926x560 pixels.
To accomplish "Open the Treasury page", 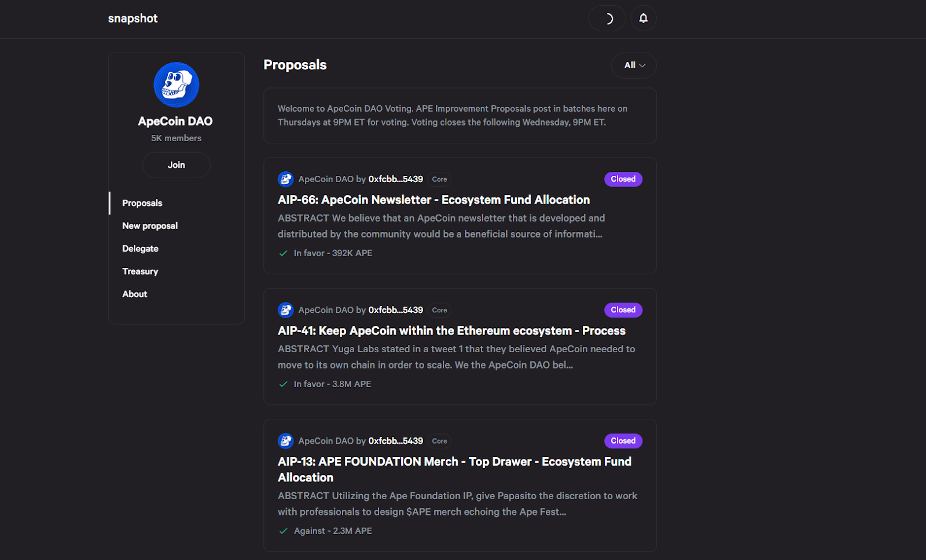I will click(140, 271).
